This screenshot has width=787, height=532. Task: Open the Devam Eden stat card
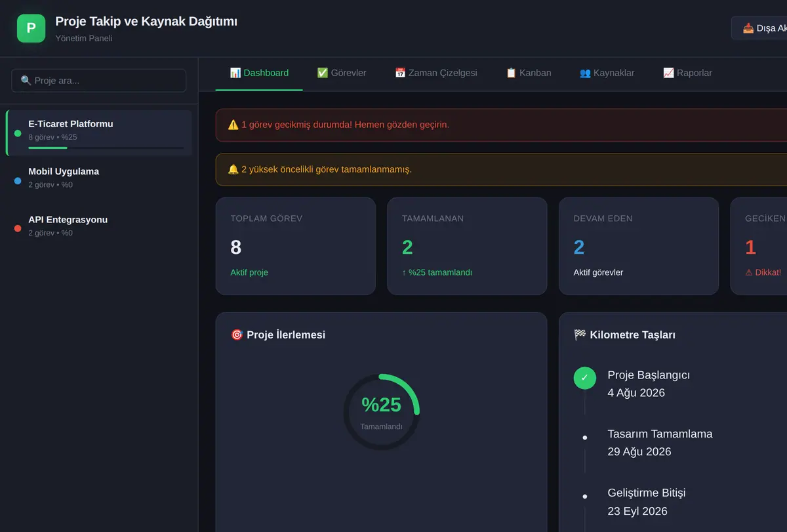639,246
